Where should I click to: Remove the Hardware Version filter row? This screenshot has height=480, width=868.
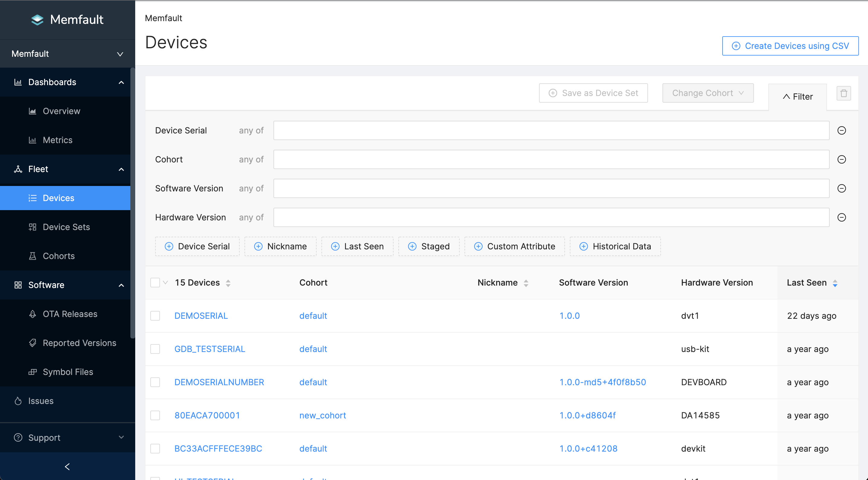[842, 217]
